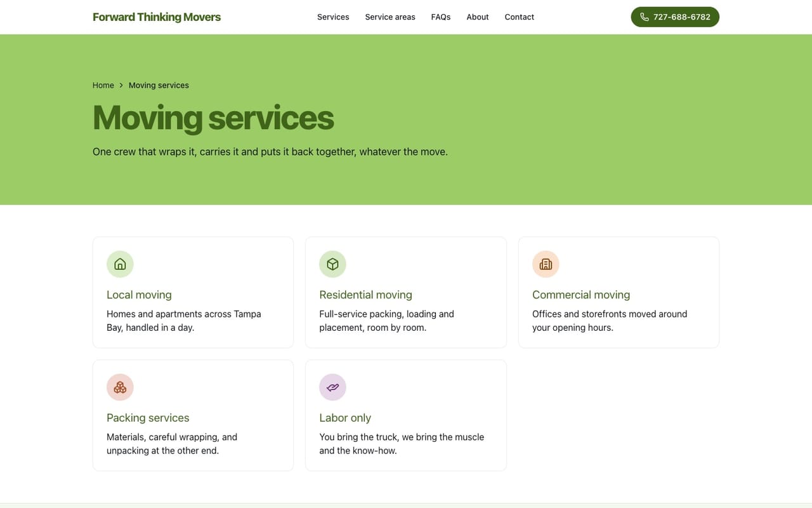The width and height of the screenshot is (812, 508).
Task: Click the box icon on Residential moving card
Action: tap(332, 264)
